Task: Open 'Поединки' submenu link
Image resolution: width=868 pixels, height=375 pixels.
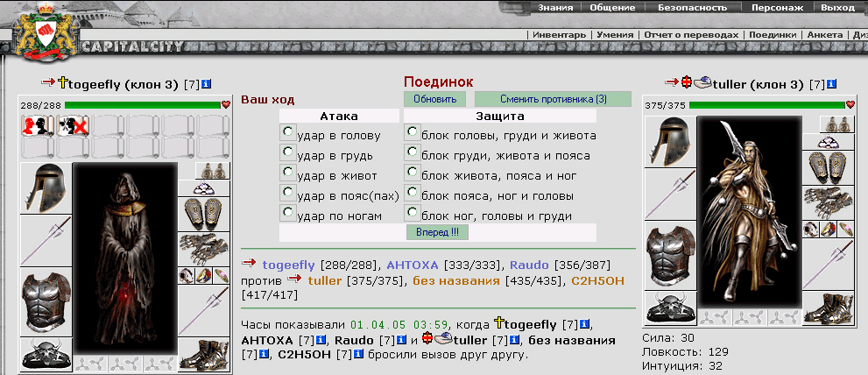Action: click(x=773, y=34)
